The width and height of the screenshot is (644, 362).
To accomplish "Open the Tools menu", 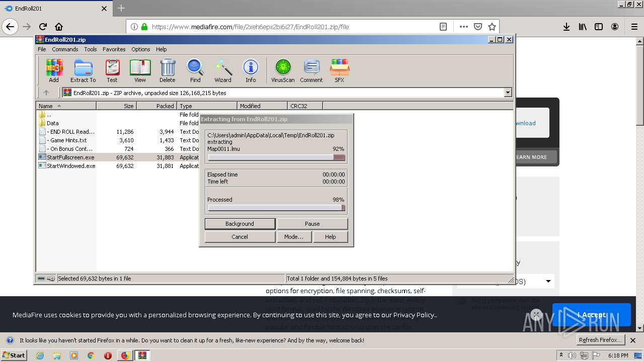I will [91, 49].
